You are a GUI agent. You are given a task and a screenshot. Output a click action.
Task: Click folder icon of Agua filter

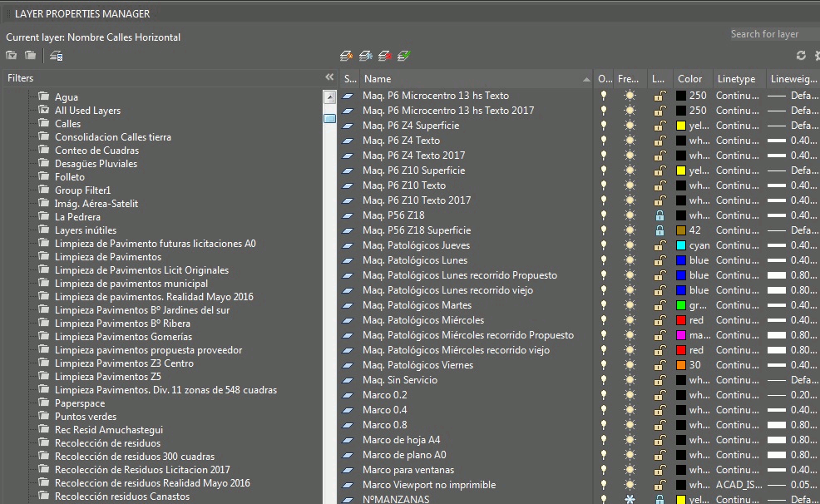coord(44,96)
